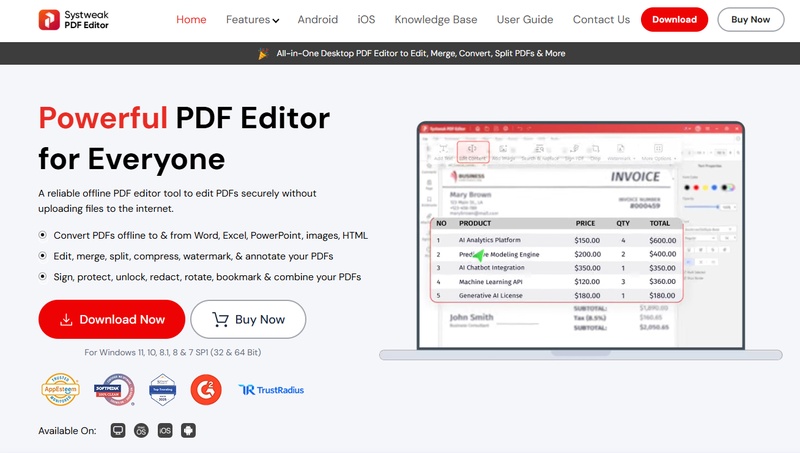This screenshot has width=800, height=453.
Task: Click the 'Convert PDFs offline' bullet text
Action: coord(211,236)
